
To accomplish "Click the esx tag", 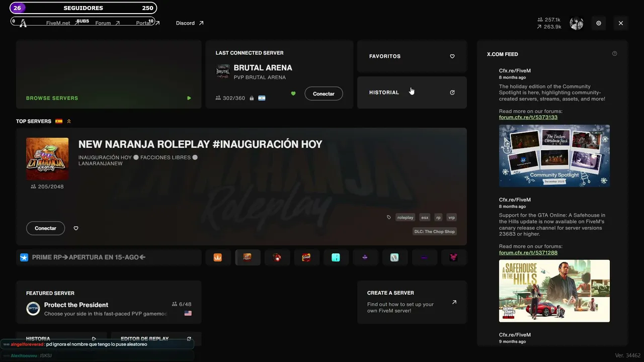I will (x=425, y=218).
